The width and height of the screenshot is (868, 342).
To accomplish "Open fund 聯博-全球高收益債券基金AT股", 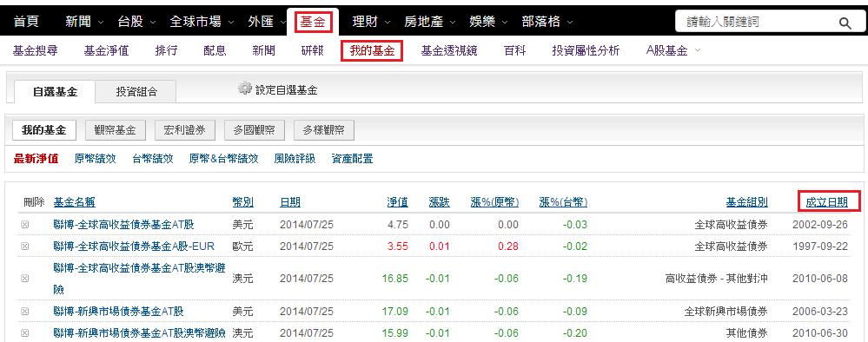I will [x=124, y=225].
